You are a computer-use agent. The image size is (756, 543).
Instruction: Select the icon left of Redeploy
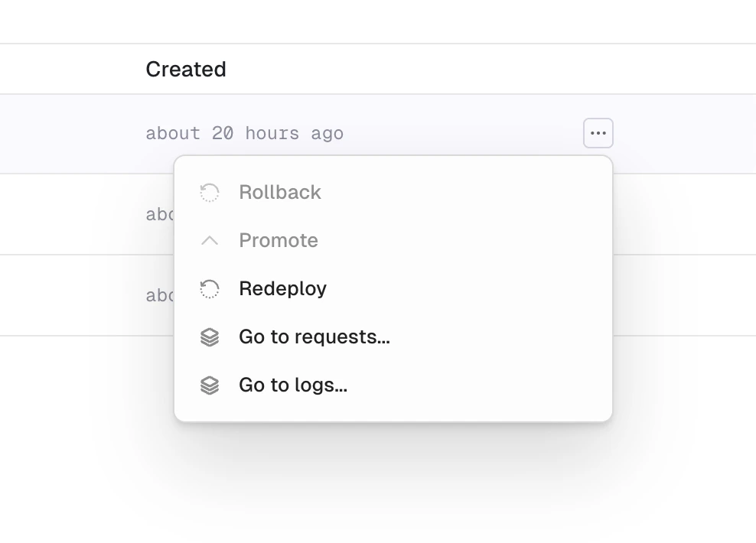pos(209,288)
